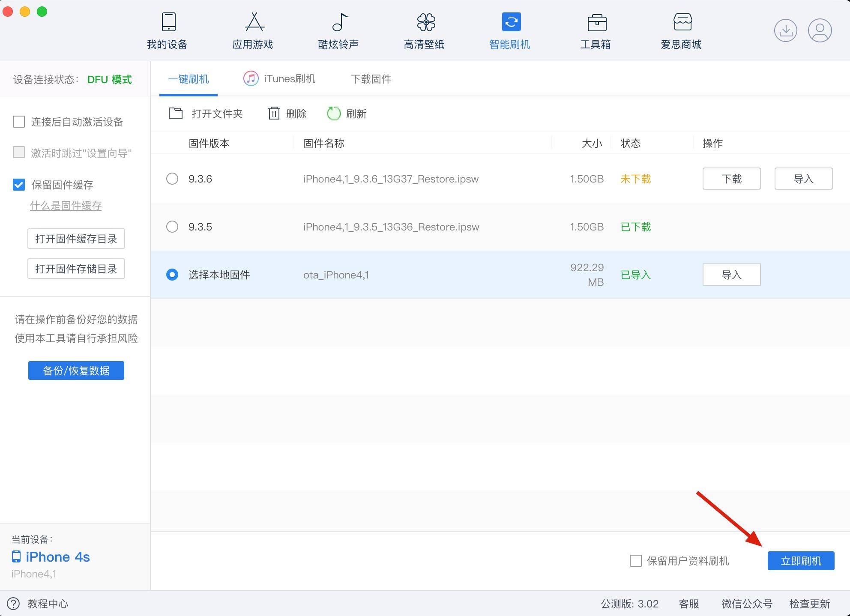The image size is (850, 616).
Task: Click the 未下载 status text
Action: 636,179
